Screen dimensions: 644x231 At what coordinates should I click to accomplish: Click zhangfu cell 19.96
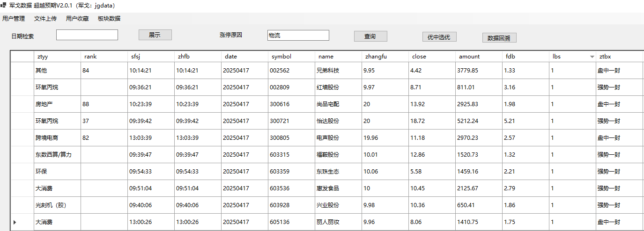(x=385, y=138)
